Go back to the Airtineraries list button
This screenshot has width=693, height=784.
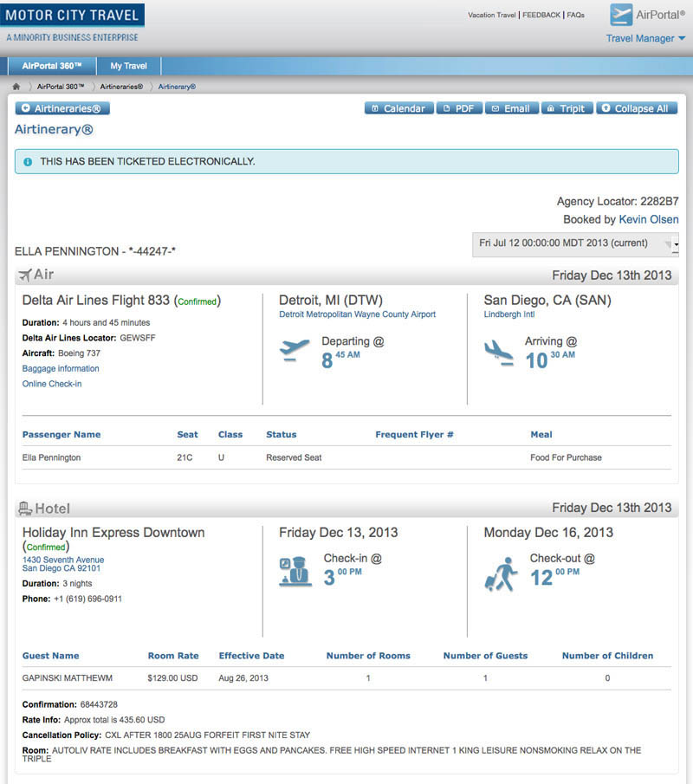(x=62, y=108)
